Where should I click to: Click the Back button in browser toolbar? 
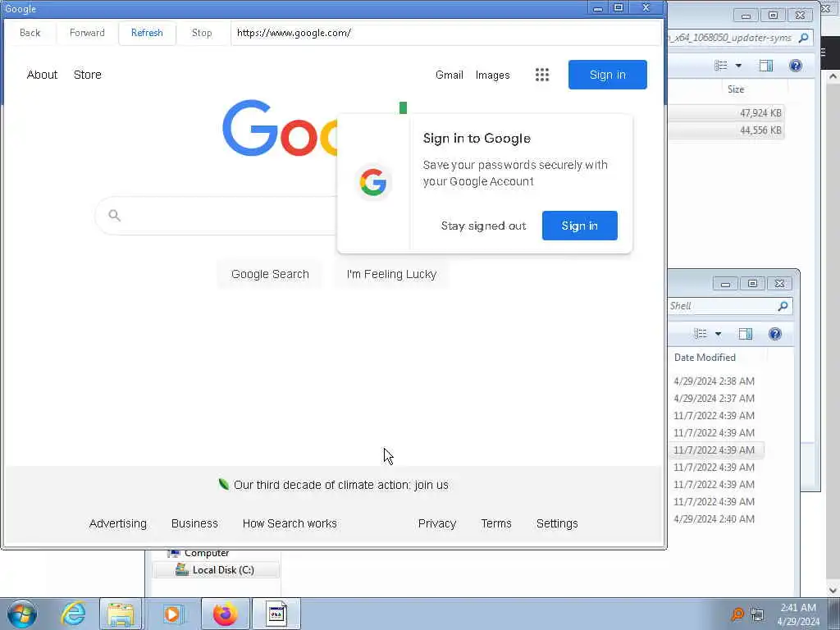(x=30, y=33)
